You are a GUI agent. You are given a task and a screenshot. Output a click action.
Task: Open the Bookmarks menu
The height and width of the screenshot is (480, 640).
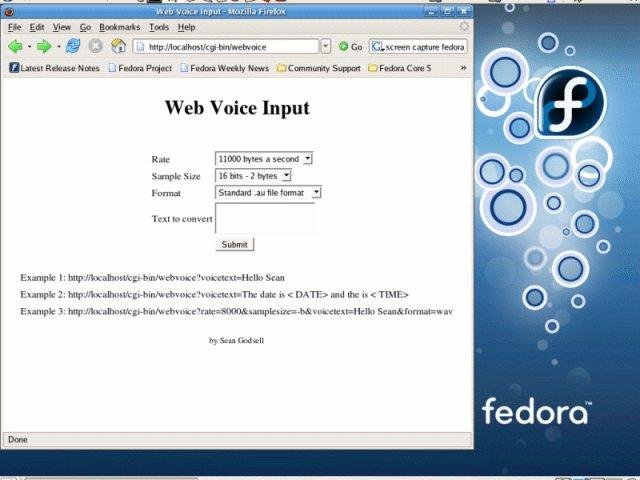click(x=120, y=27)
